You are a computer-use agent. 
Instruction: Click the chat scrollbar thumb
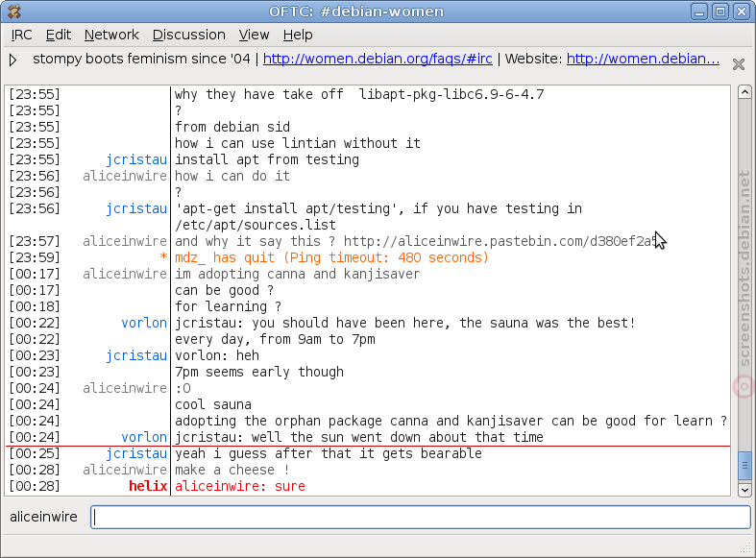pyautogui.click(x=744, y=466)
